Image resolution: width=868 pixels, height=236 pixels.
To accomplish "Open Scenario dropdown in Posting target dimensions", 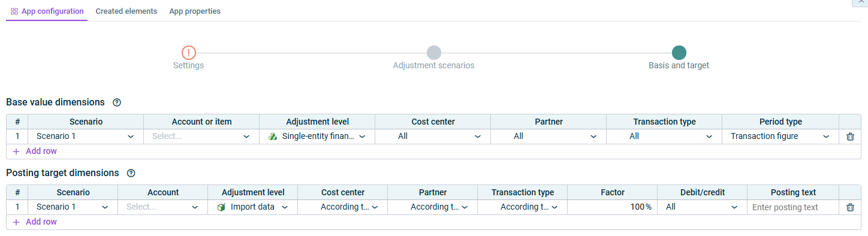I will coord(73,207).
